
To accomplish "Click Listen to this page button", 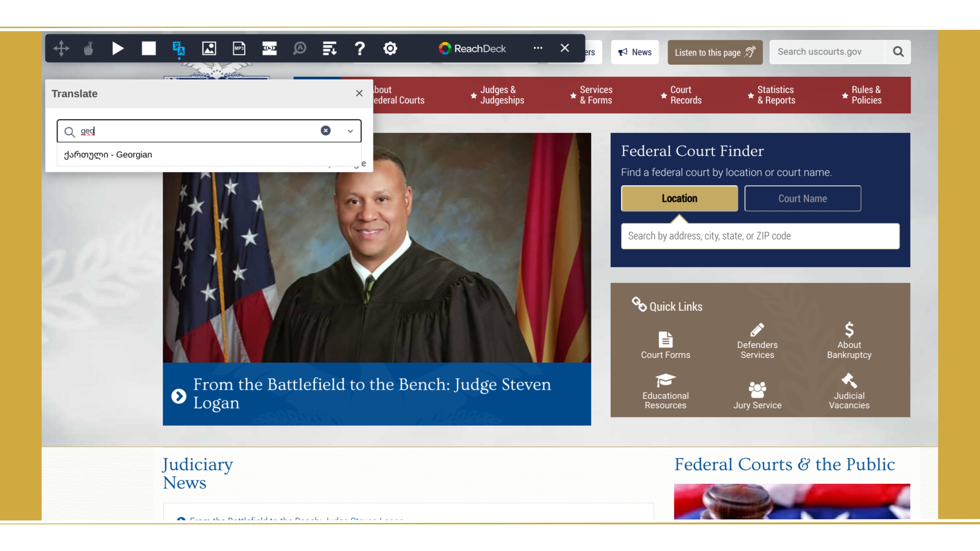I will pos(715,52).
